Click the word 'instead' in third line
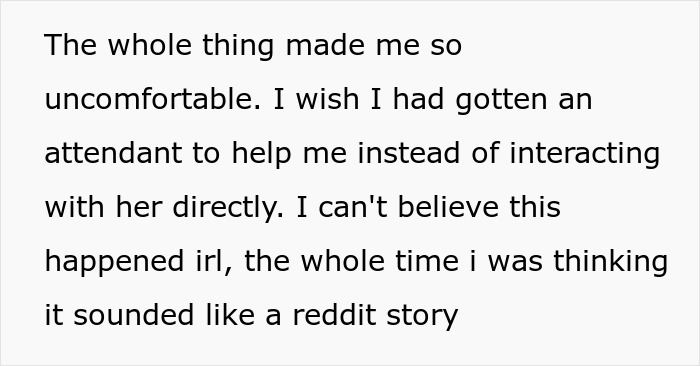The width and height of the screenshot is (700, 366). pos(408,153)
